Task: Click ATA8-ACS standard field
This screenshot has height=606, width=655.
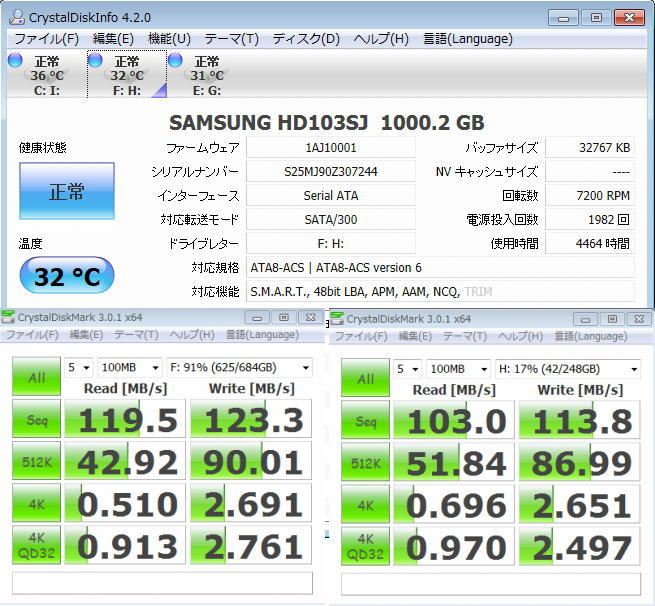Action: 441,267
